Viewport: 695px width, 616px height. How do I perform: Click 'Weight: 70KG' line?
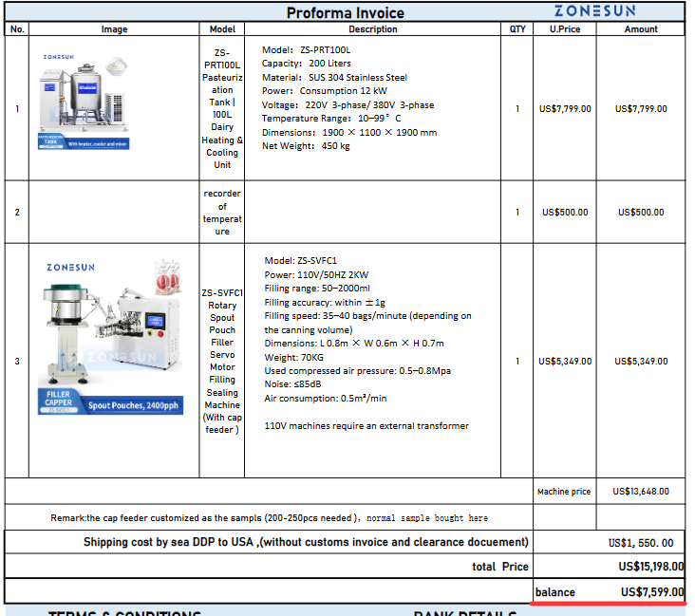(294, 357)
